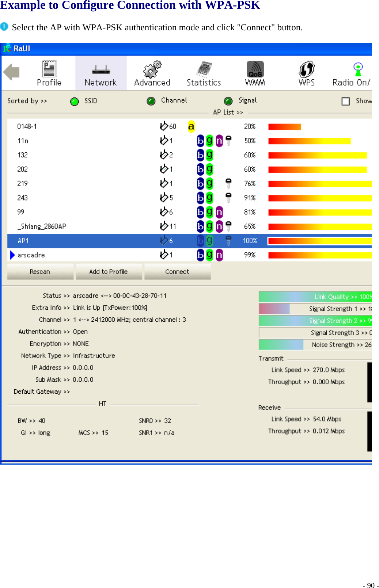Click the Encryption NONE value
The height and width of the screenshot is (588, 379).
pos(80,344)
